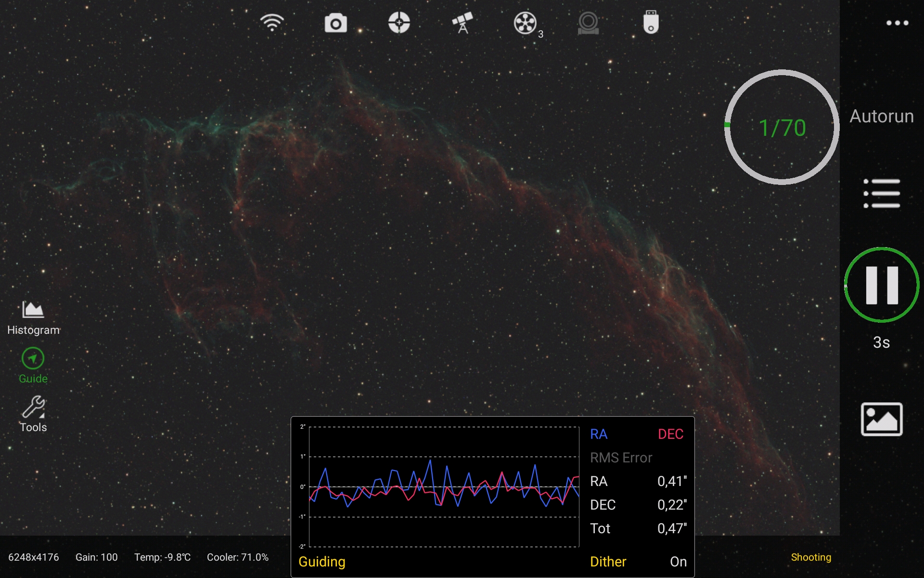Open the main camera settings
This screenshot has height=578, width=924.
point(335,22)
